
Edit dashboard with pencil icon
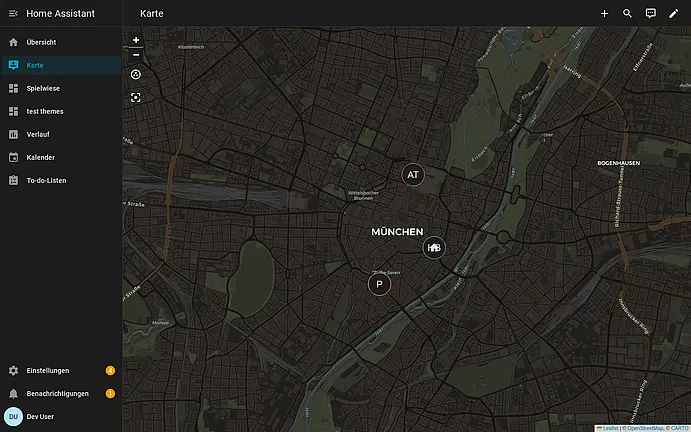click(673, 14)
